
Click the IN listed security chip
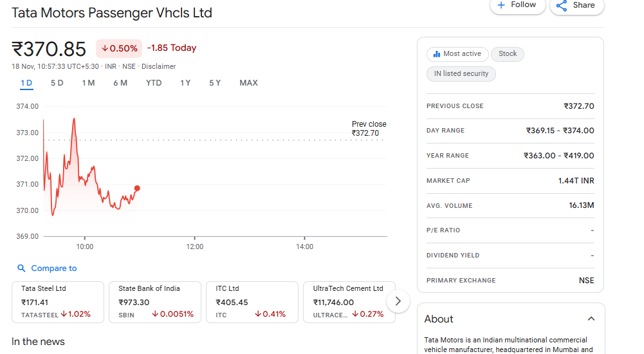click(461, 74)
